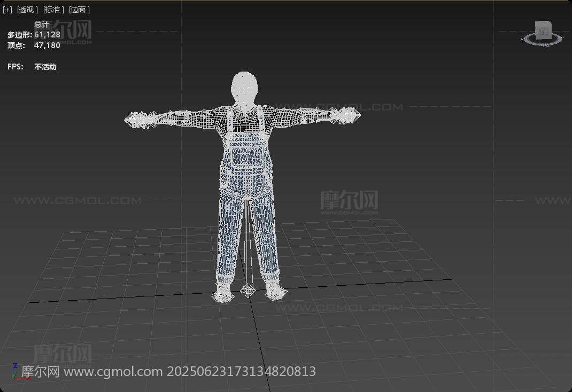Click the ViewCube front face

pos(543,30)
